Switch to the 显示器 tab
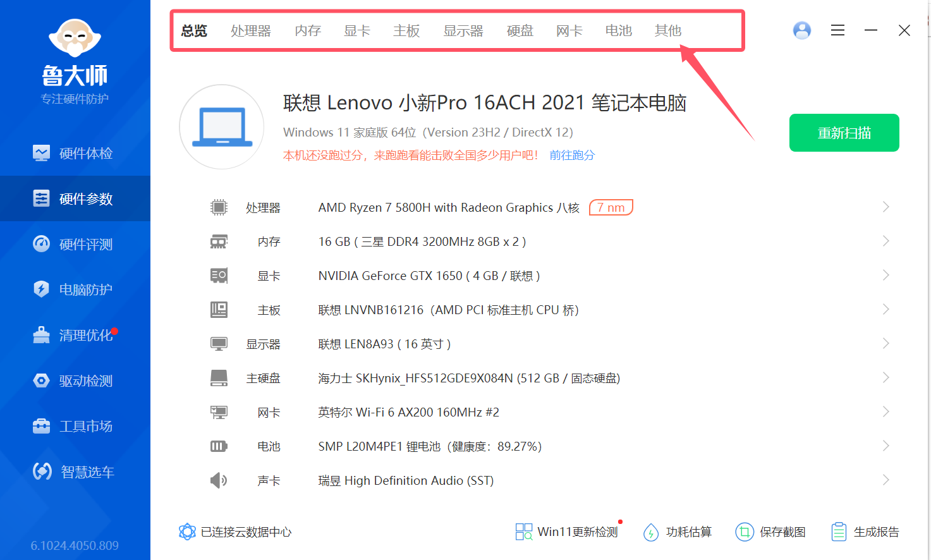 pos(463,30)
